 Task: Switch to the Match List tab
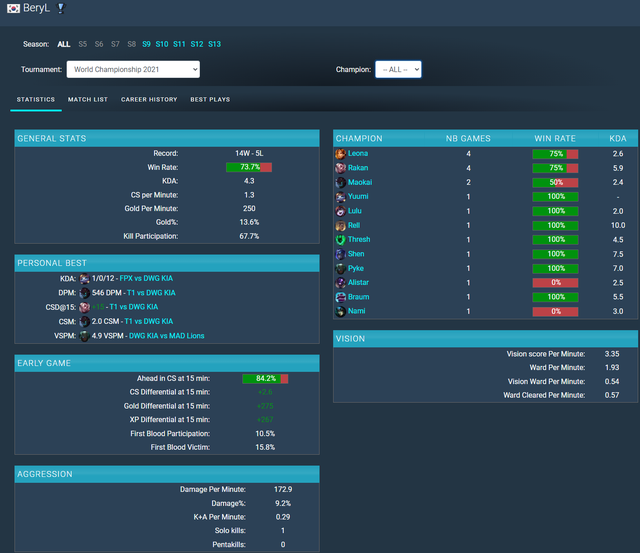tap(88, 100)
